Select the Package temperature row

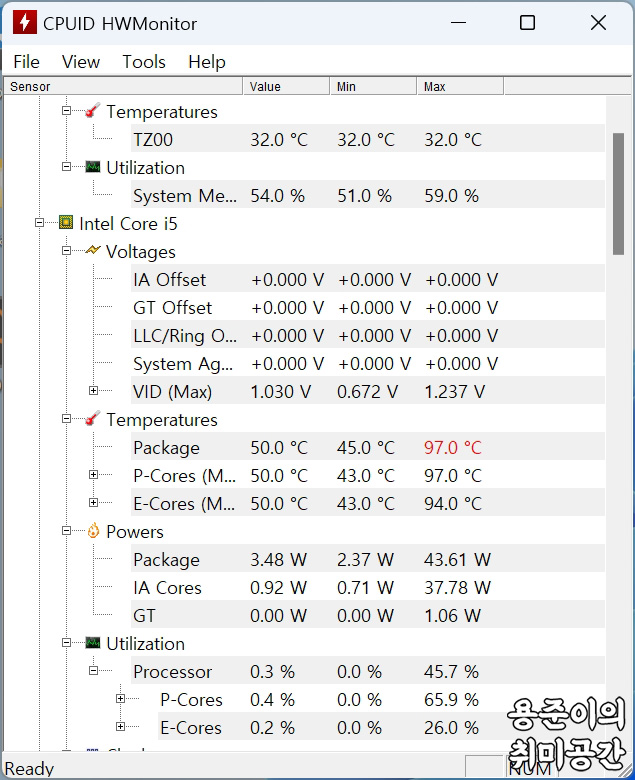click(x=368, y=447)
